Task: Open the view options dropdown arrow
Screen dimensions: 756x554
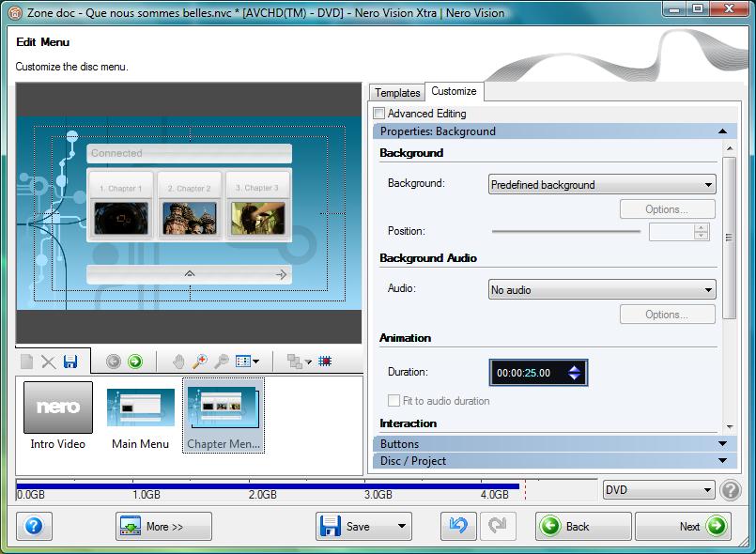Action: click(256, 362)
